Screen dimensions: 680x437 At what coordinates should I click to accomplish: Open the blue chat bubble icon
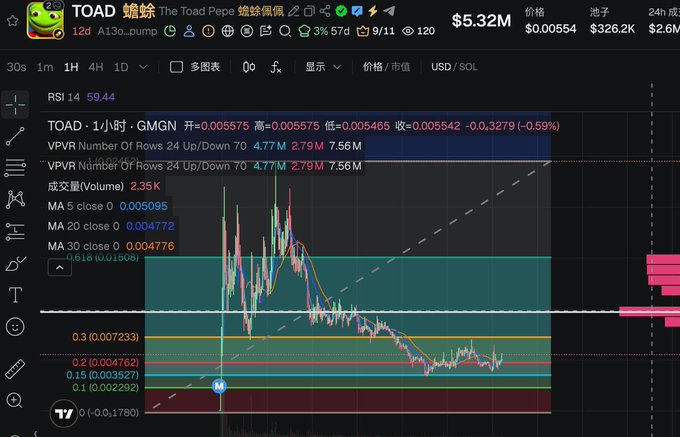point(357,11)
